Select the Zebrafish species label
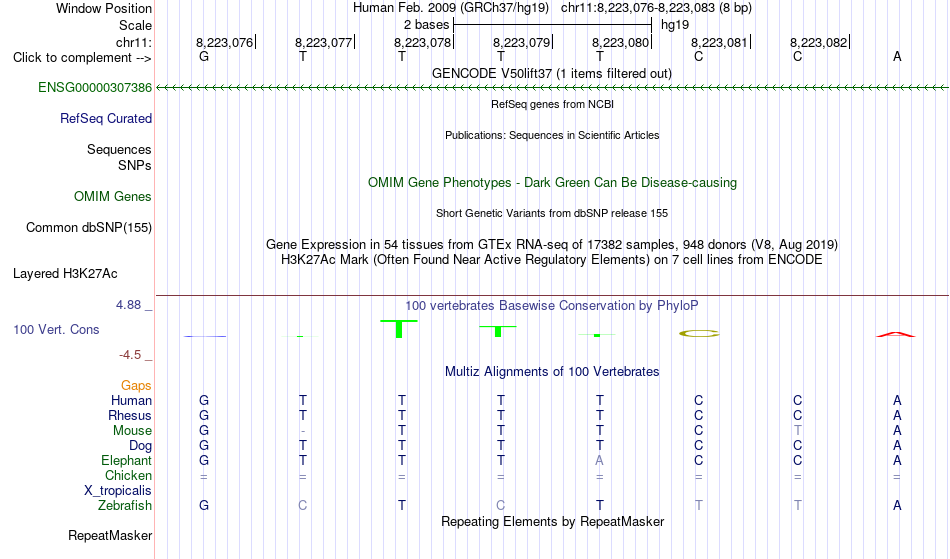Screen dimensions: 950x559 125,505
